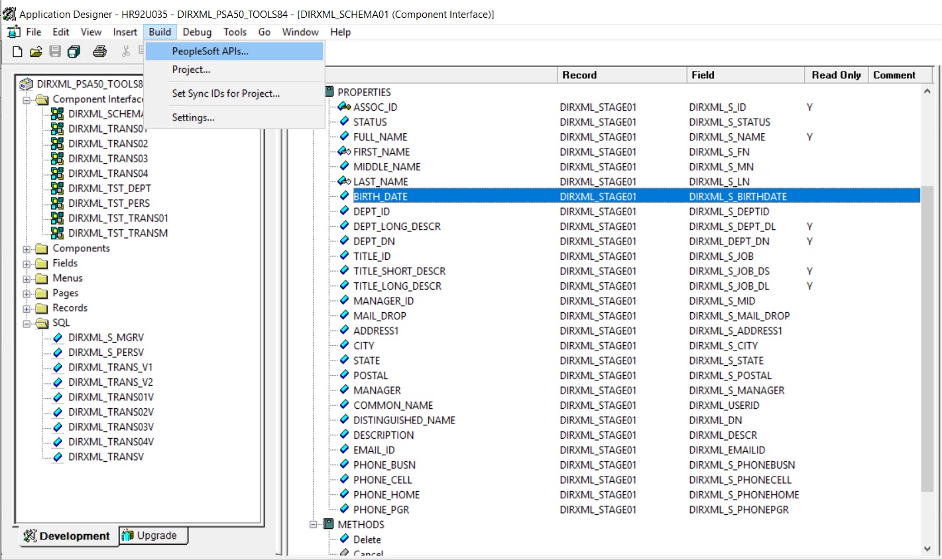Click the scroll up arrow of properties list
This screenshot has width=942, height=560.
click(927, 91)
